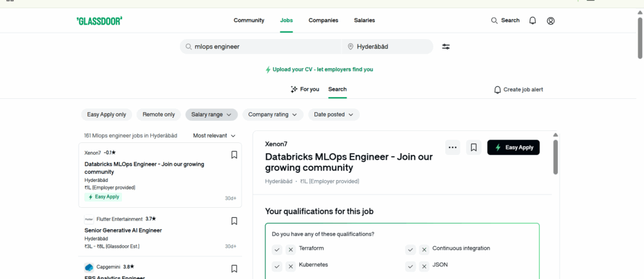Mark Terraform qualification as no
This screenshot has width=644, height=279.
tap(291, 250)
